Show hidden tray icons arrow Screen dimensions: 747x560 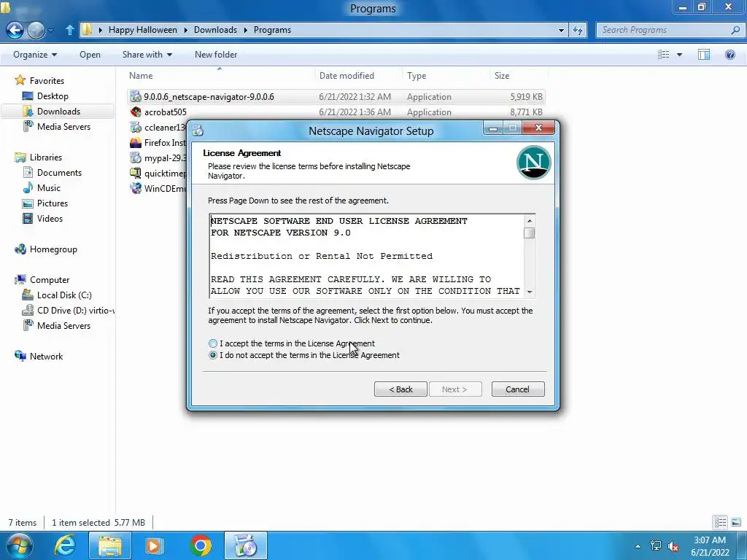click(x=638, y=546)
